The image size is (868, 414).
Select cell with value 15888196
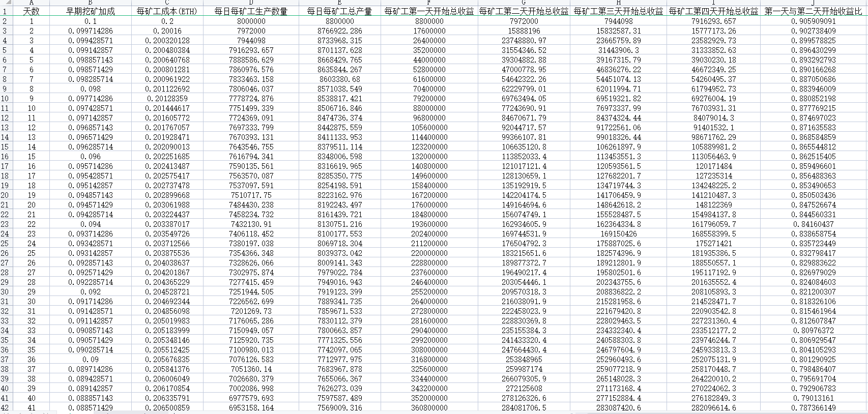pos(524,31)
